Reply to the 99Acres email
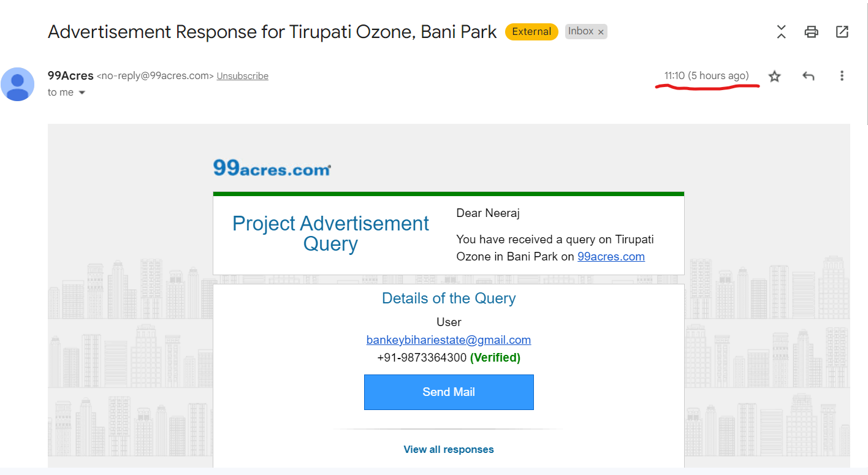This screenshot has width=868, height=475. pyautogui.click(x=809, y=76)
